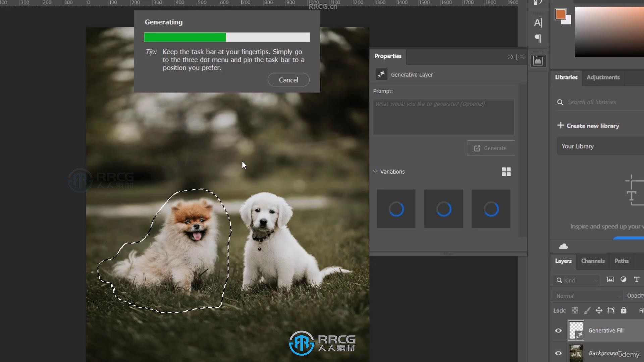
Task: Switch to the Channels tab
Action: (593, 261)
